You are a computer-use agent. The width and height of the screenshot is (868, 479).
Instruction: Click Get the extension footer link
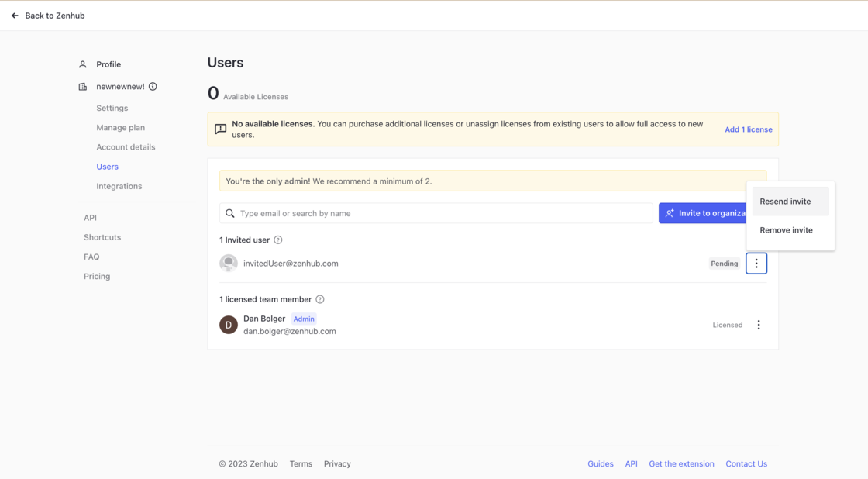pos(681,464)
